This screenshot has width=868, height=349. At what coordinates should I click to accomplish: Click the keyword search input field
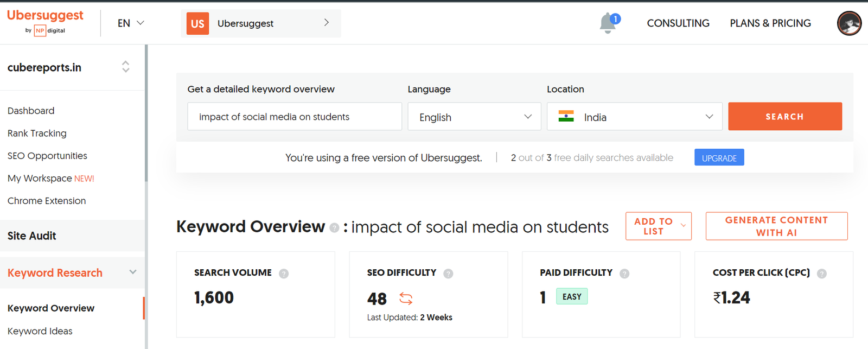point(295,116)
